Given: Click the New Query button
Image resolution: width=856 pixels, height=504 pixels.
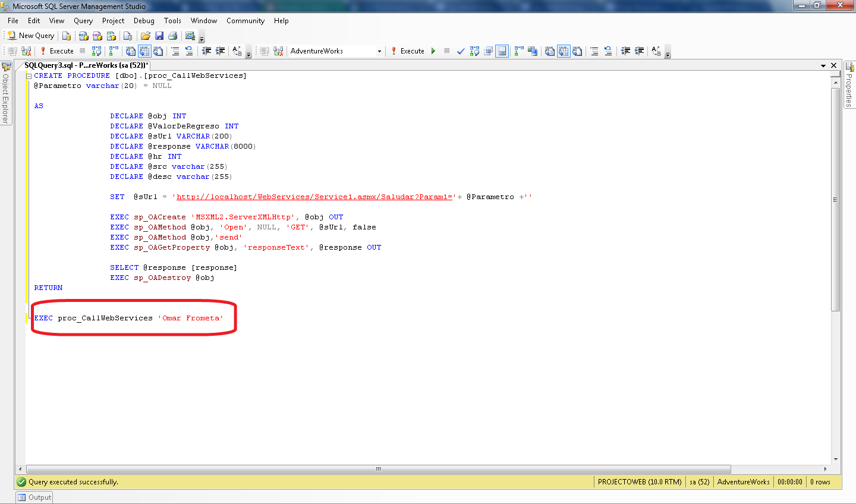Looking at the screenshot, I should point(31,36).
